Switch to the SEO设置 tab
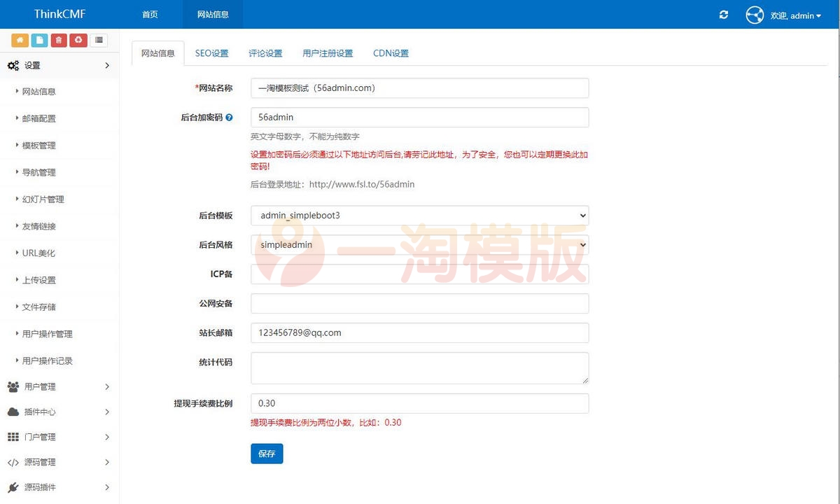The image size is (840, 504). [212, 52]
